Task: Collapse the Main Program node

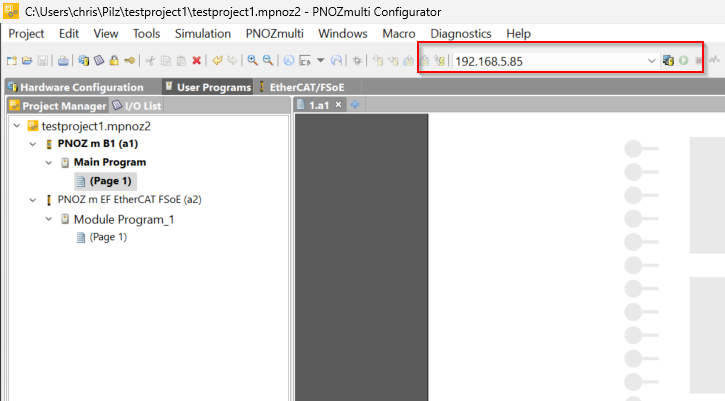Action: pos(49,163)
